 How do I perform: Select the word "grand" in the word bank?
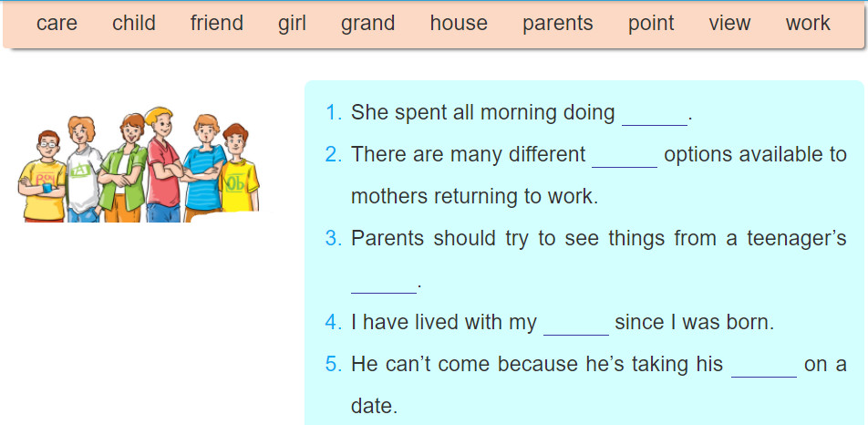367,23
